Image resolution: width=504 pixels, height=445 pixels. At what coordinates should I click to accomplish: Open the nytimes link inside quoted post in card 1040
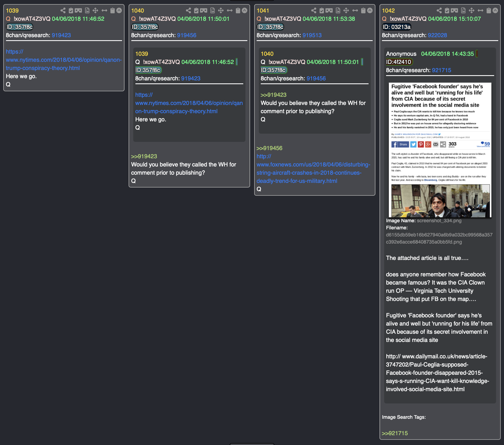pyautogui.click(x=189, y=103)
